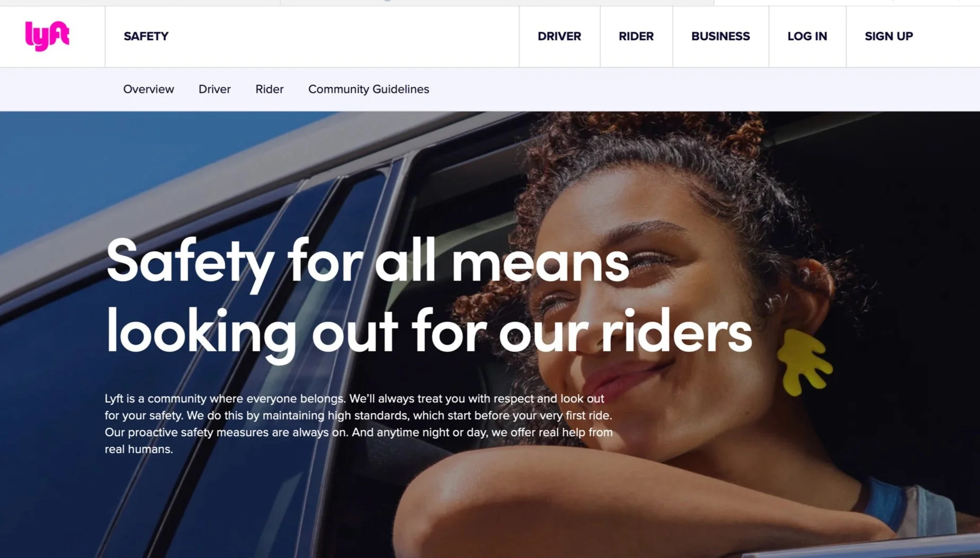This screenshot has height=558, width=980.
Task: Switch to the Rider safety sub-tab
Action: [x=270, y=89]
